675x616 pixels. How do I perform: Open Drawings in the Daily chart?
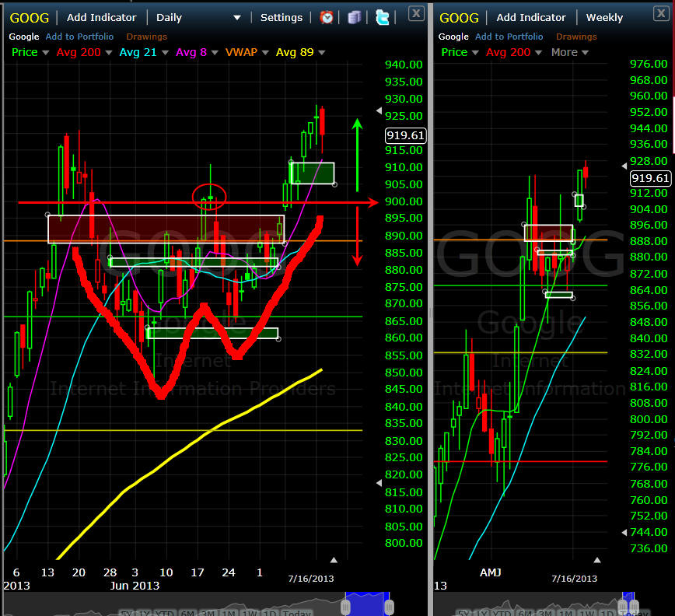click(146, 37)
